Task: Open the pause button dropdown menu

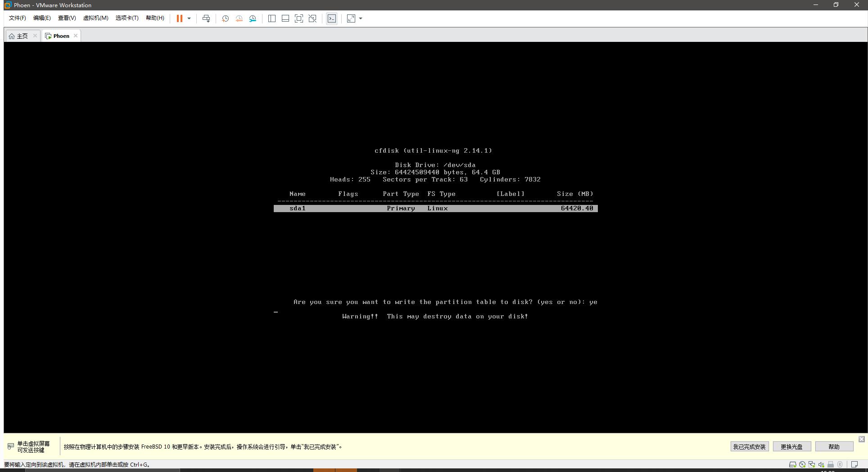Action: click(x=189, y=18)
